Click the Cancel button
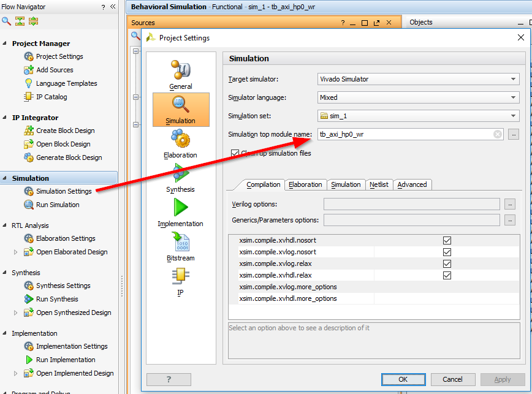Screen dimensions: 532x394 pyautogui.click(x=452, y=379)
